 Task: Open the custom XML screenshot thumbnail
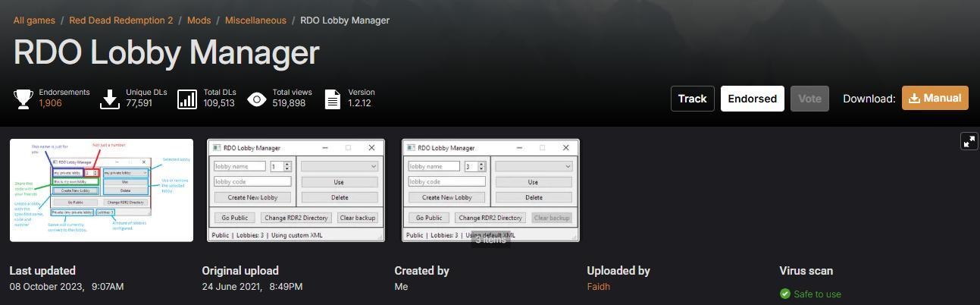click(296, 190)
